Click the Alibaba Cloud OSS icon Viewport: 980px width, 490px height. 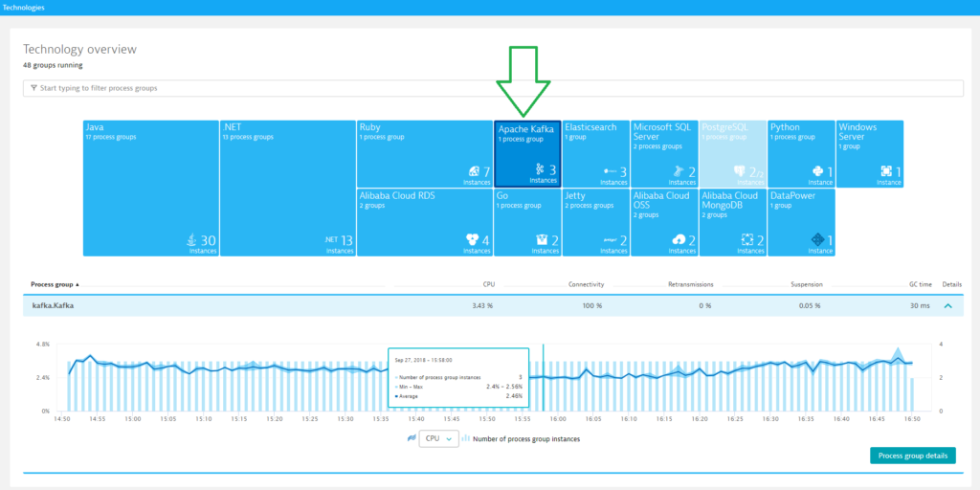coord(679,239)
